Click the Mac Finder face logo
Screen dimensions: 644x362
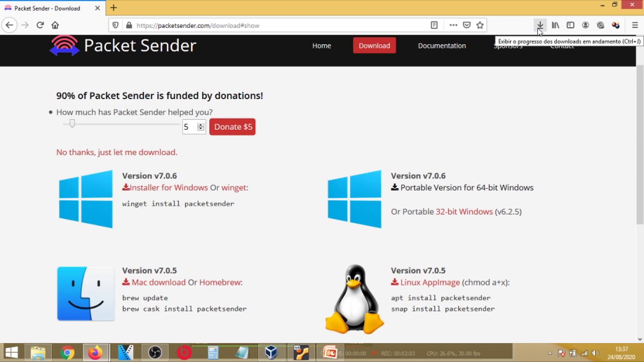pyautogui.click(x=86, y=294)
